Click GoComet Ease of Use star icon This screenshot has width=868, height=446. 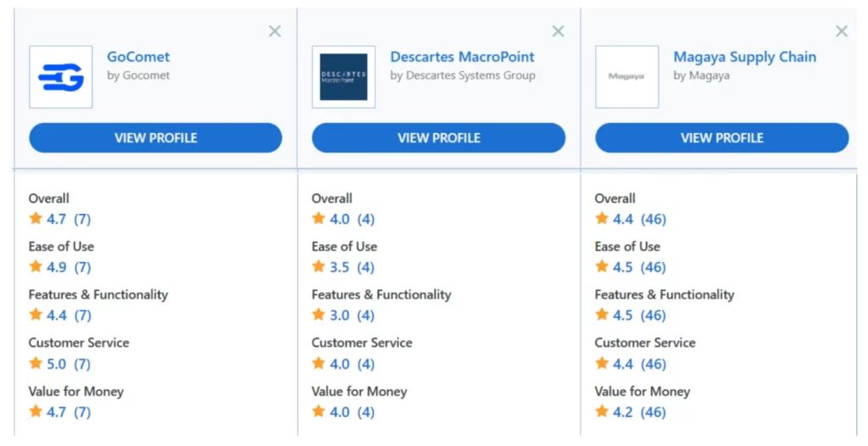click(36, 266)
